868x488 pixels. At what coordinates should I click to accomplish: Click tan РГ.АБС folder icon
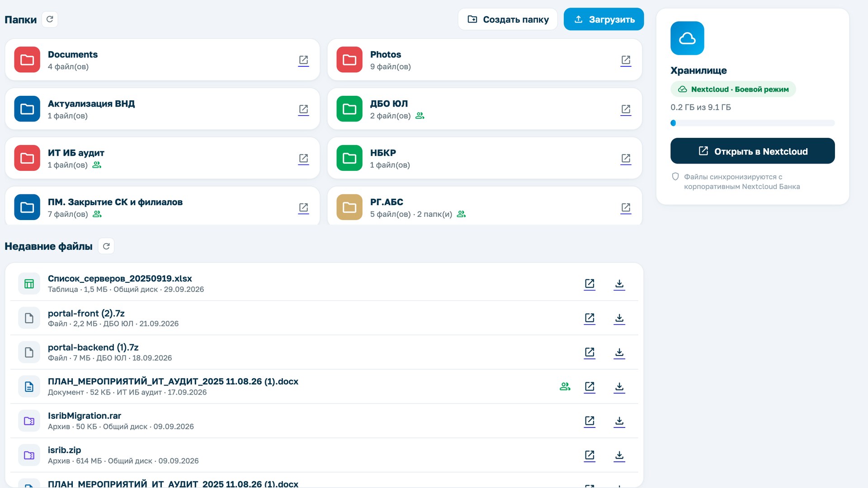pyautogui.click(x=349, y=207)
